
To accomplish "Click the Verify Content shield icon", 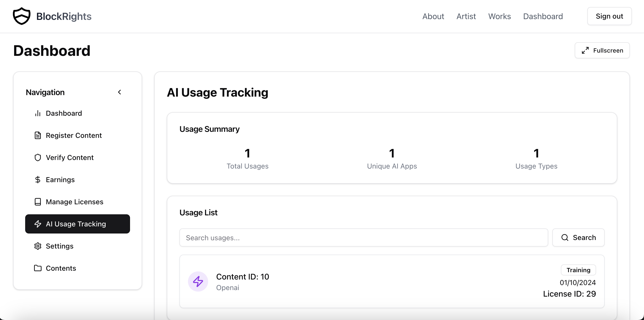I will point(38,157).
